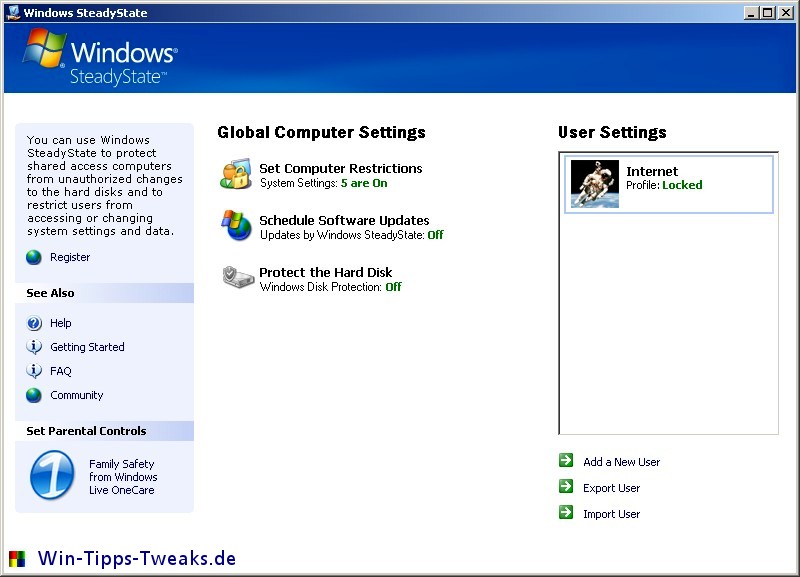Maximize the Windows SteadyState window
800x577 pixels.
coord(767,13)
